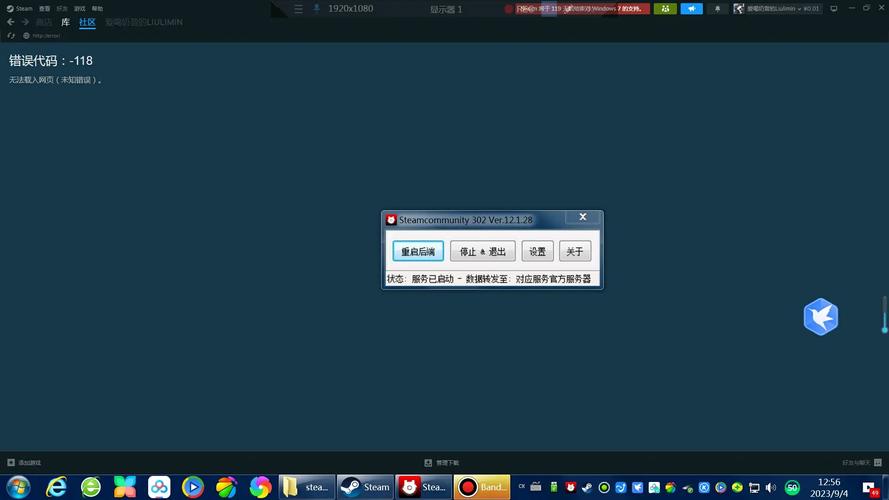889x500 pixels.
Task: Click the green friends icon button
Action: point(665,9)
